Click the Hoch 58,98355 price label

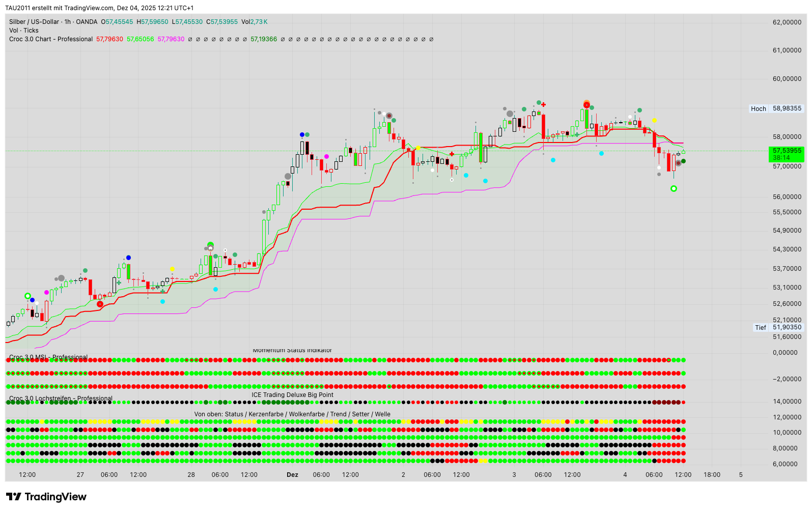(776, 108)
